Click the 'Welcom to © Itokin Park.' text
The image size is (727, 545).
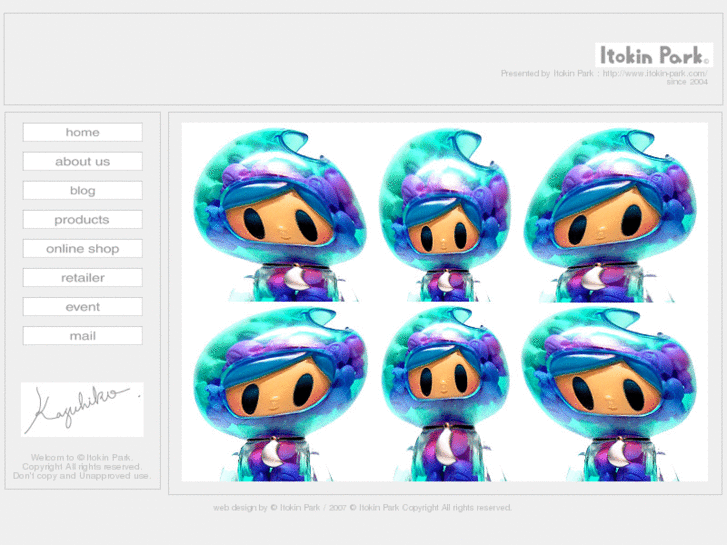82,457
